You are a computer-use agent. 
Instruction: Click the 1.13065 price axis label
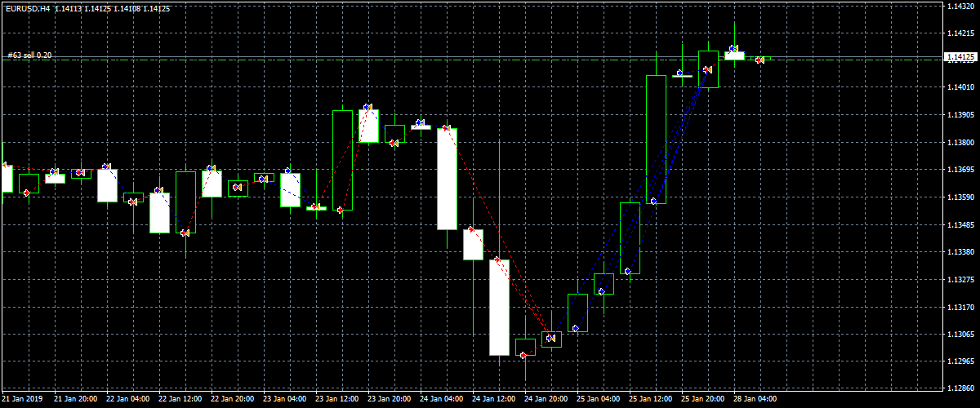(x=960, y=335)
